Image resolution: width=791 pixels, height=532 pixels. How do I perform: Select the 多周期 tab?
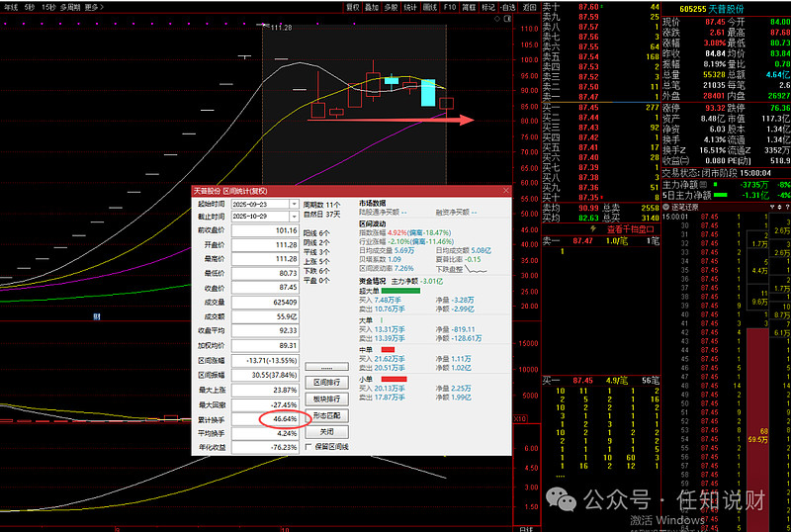(70, 7)
